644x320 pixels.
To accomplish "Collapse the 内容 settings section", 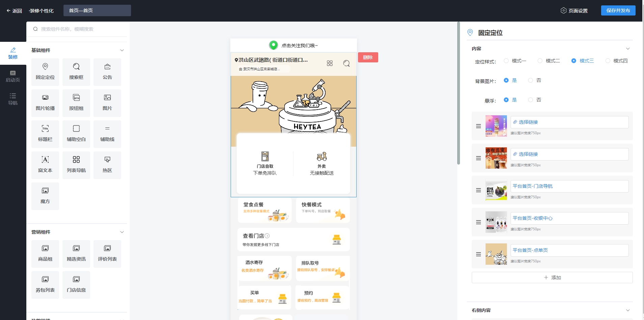I will [x=628, y=49].
